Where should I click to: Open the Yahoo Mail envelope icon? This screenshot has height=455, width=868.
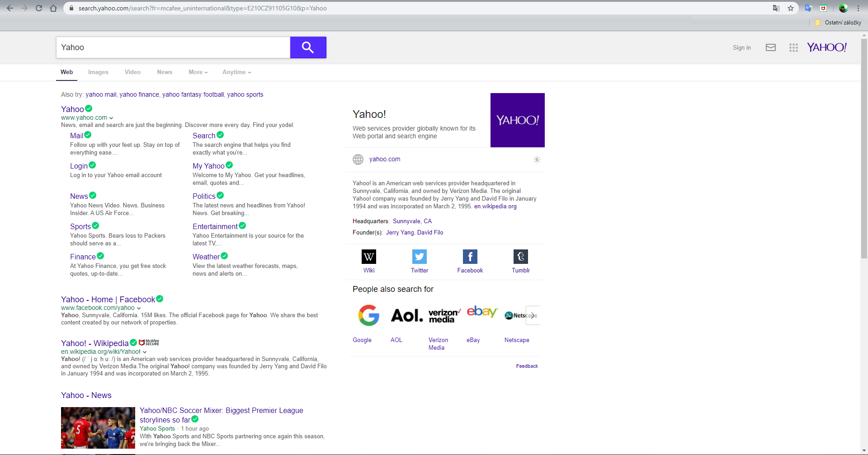770,47
